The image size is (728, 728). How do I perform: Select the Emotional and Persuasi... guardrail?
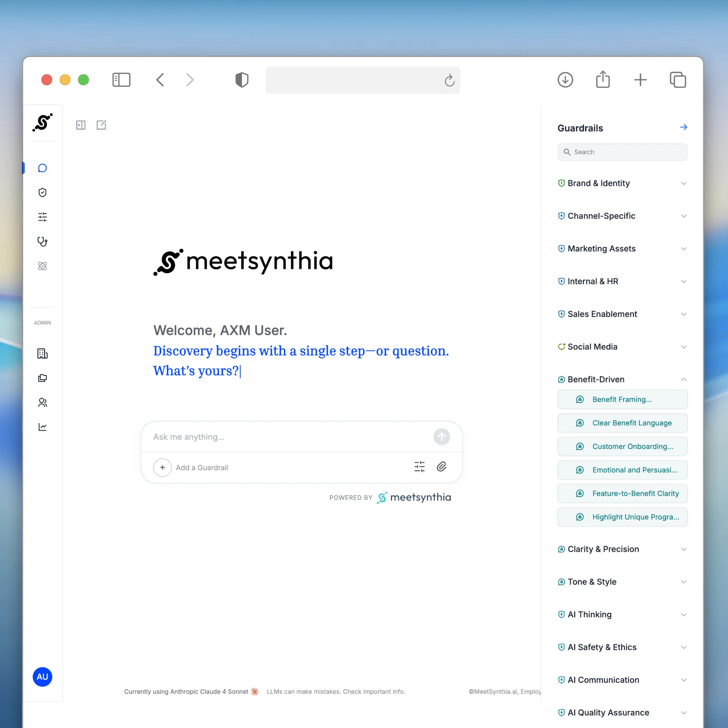[x=623, y=470]
